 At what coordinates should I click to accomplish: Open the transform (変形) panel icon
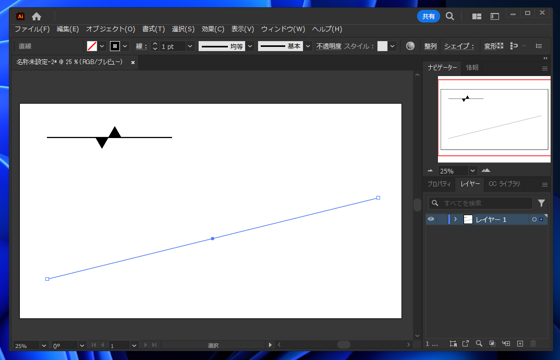[494, 46]
